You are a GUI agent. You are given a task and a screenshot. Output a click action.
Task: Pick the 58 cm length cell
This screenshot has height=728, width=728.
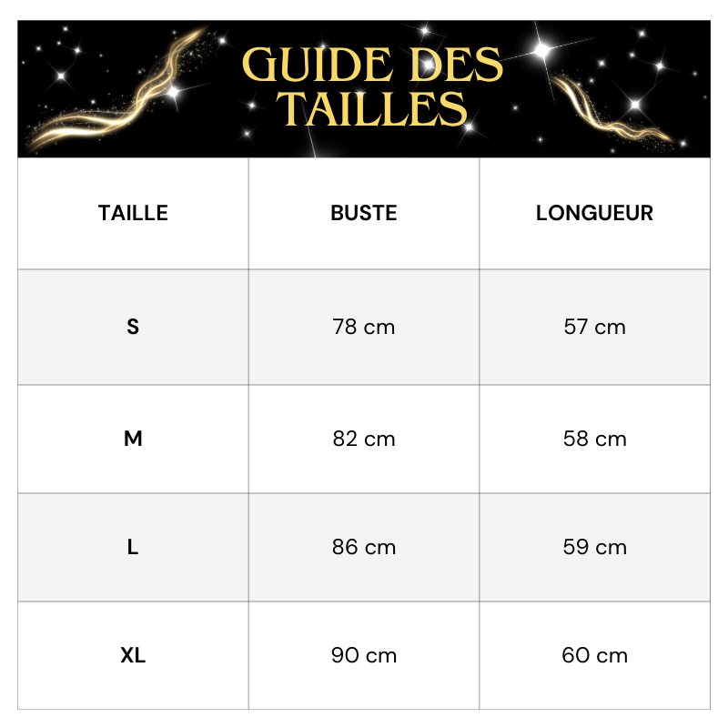[x=594, y=439]
